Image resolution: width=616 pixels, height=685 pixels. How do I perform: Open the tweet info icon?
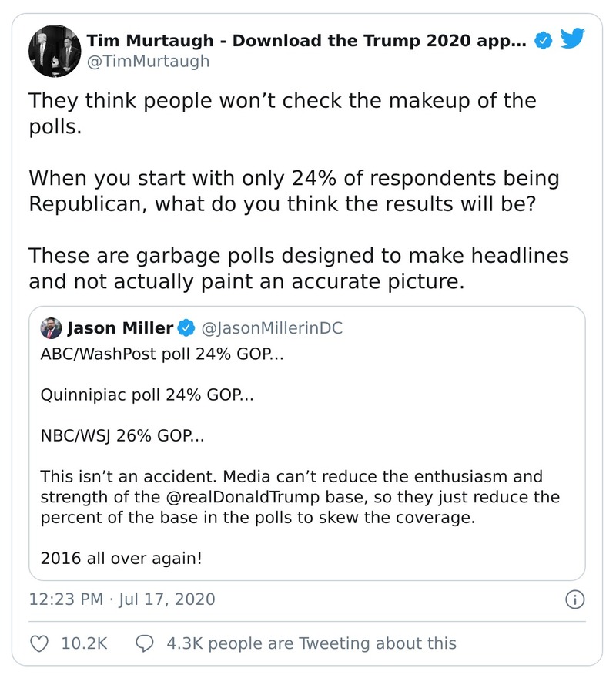pyautogui.click(x=575, y=599)
